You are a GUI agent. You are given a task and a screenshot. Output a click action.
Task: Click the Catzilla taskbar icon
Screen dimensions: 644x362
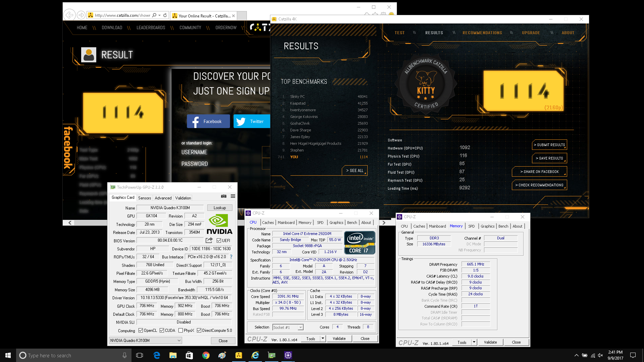point(239,355)
